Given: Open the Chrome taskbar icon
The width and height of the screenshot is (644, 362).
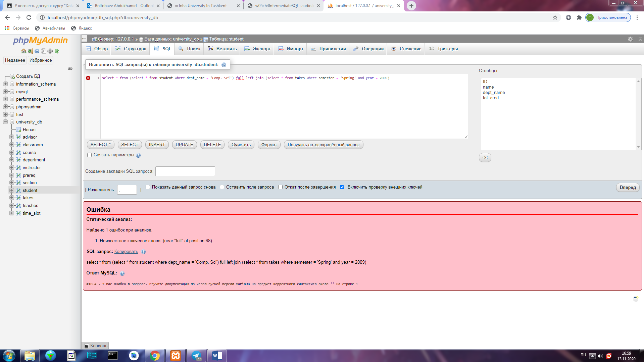Looking at the screenshot, I should click(155, 356).
